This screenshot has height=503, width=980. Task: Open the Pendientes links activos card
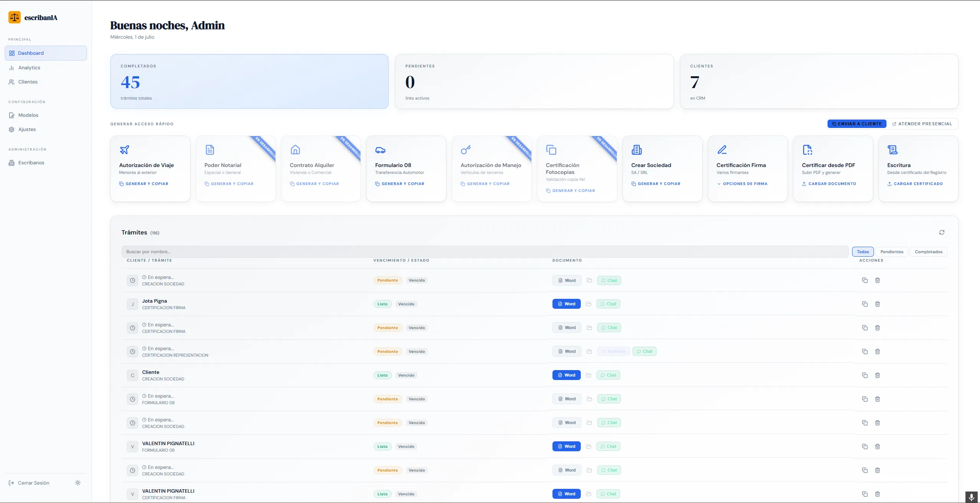coord(534,81)
